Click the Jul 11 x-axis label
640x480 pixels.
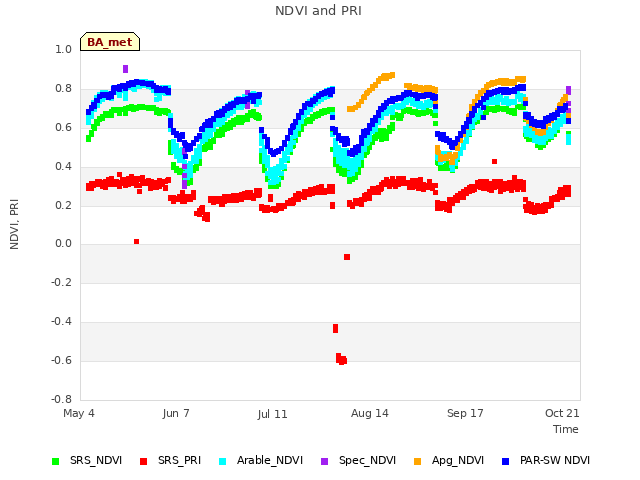[272, 414]
